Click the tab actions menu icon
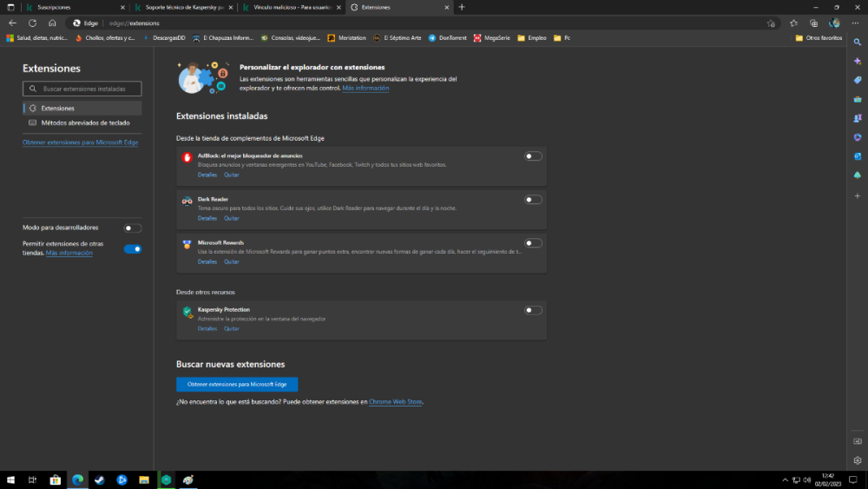Viewport: 868px width, 489px height. [x=10, y=7]
